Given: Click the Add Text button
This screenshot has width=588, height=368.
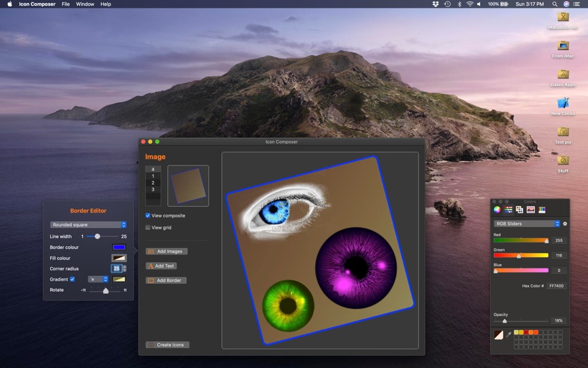Looking at the screenshot, I should [x=162, y=266].
